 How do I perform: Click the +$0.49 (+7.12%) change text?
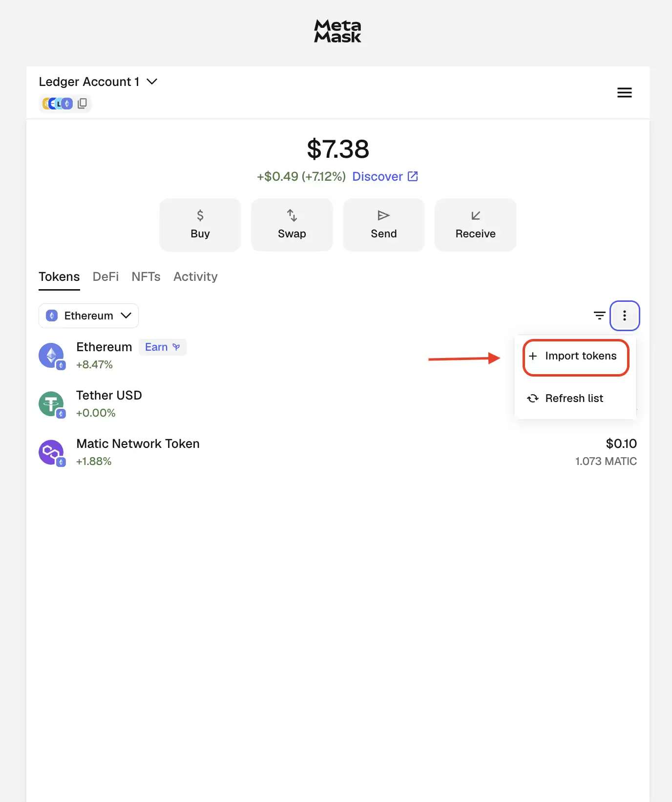[x=301, y=176]
